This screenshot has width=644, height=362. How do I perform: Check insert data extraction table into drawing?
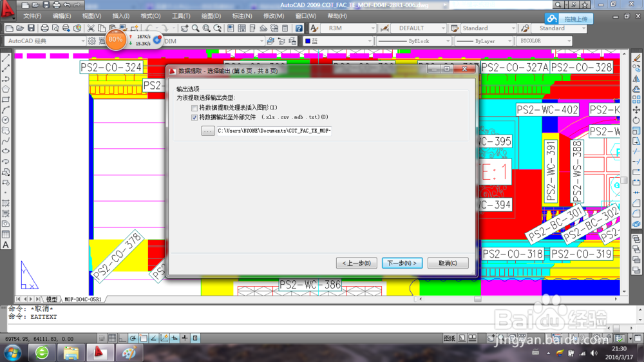point(194,108)
